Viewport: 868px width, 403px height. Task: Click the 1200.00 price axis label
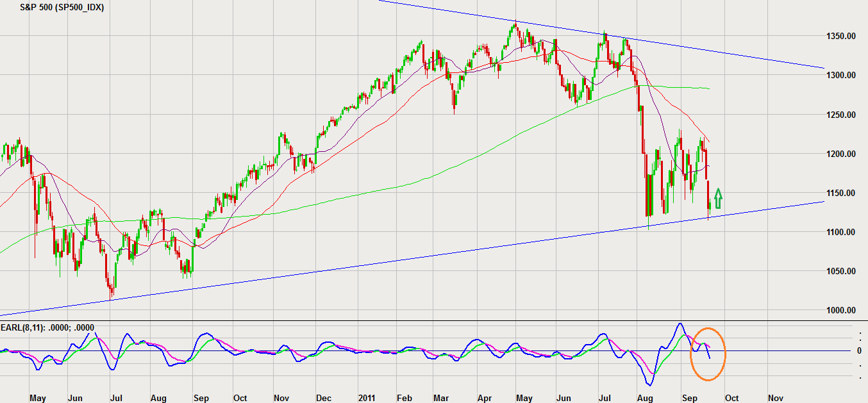[842, 154]
